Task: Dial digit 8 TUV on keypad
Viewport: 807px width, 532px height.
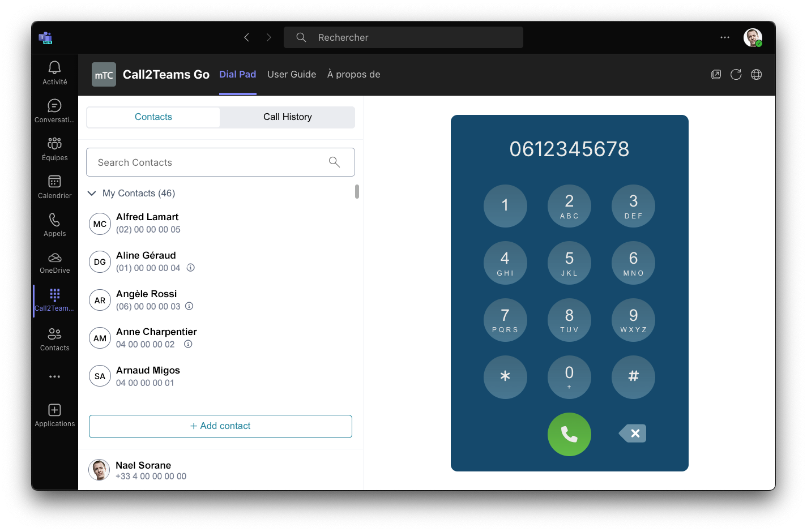Action: click(x=569, y=320)
